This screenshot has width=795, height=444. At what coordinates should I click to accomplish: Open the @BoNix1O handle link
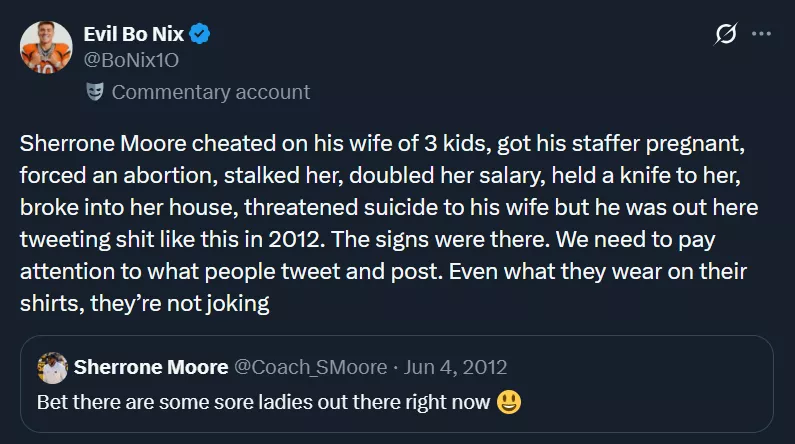tap(132, 60)
